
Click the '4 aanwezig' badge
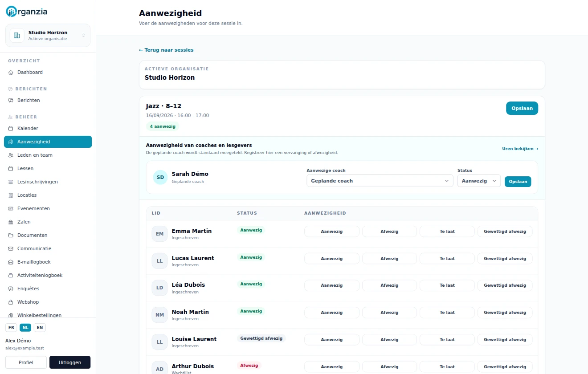click(x=163, y=126)
